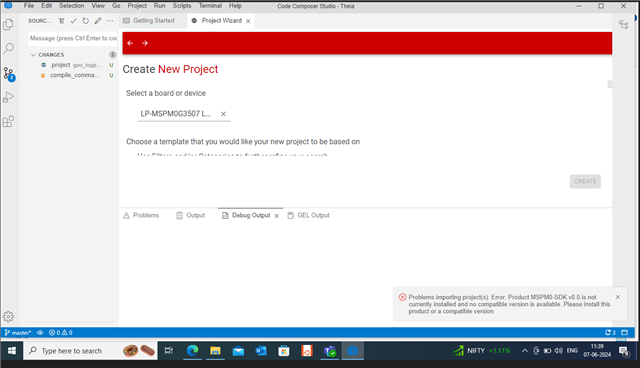Open the Project menu
This screenshot has height=368, width=640.
(137, 6)
